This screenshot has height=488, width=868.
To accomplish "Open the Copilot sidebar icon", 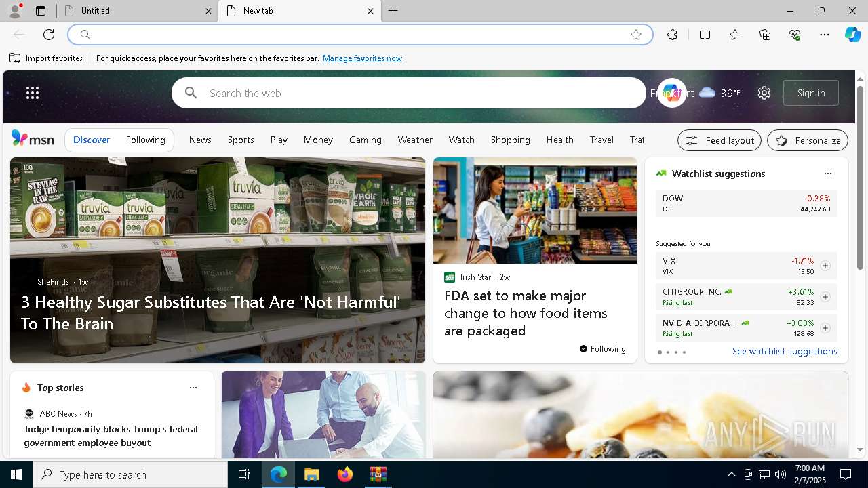I will [x=852, y=35].
